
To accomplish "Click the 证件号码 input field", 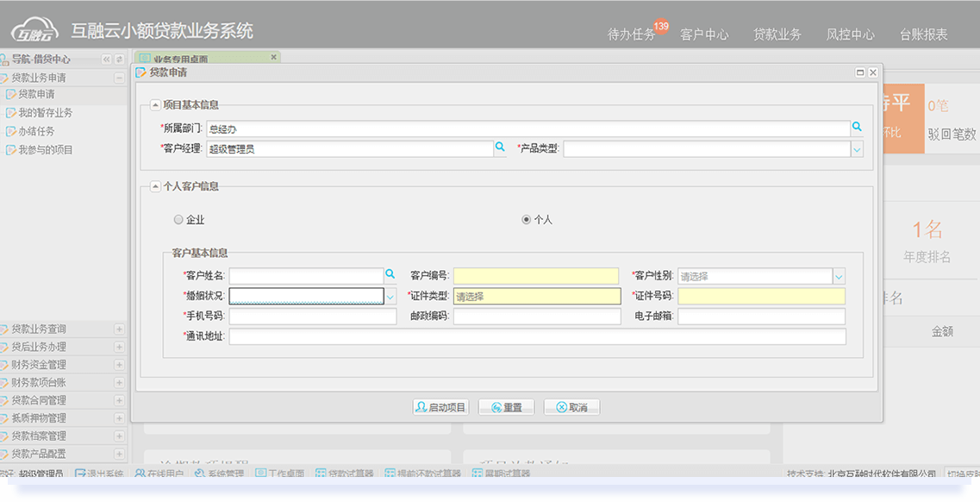I will click(762, 297).
